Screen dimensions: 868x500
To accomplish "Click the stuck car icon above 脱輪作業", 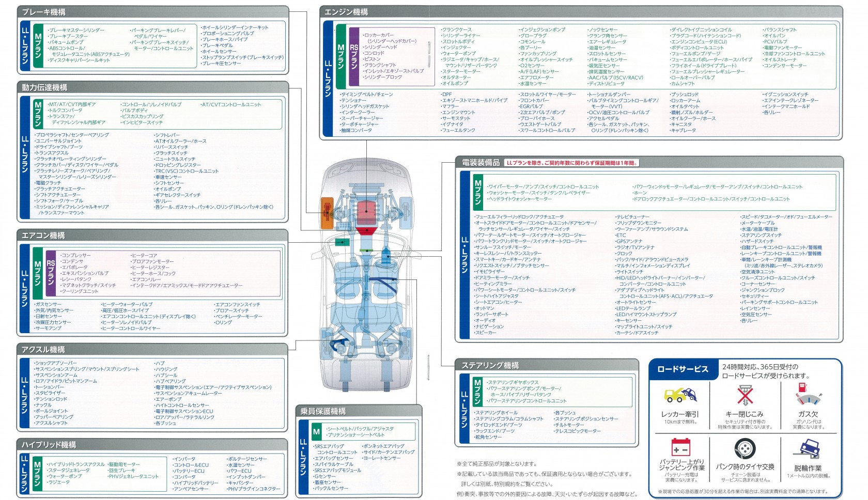I will tap(807, 449).
